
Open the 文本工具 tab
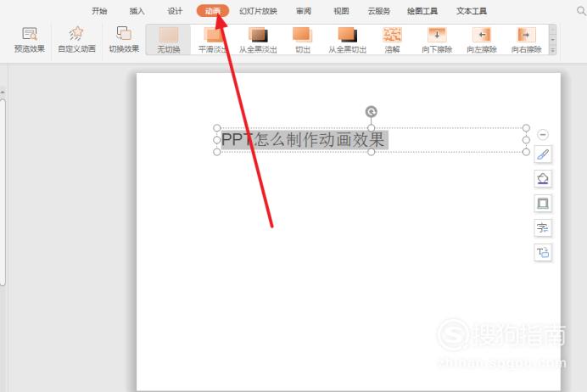[472, 11]
